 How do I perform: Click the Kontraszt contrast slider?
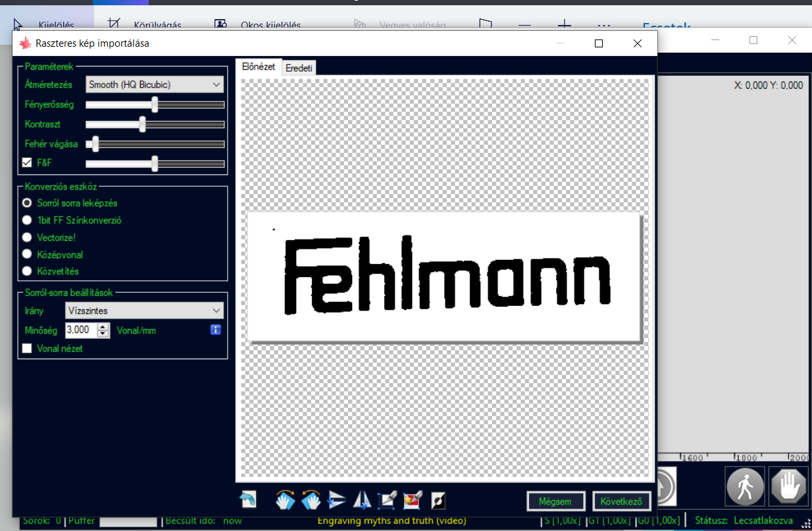point(155,124)
